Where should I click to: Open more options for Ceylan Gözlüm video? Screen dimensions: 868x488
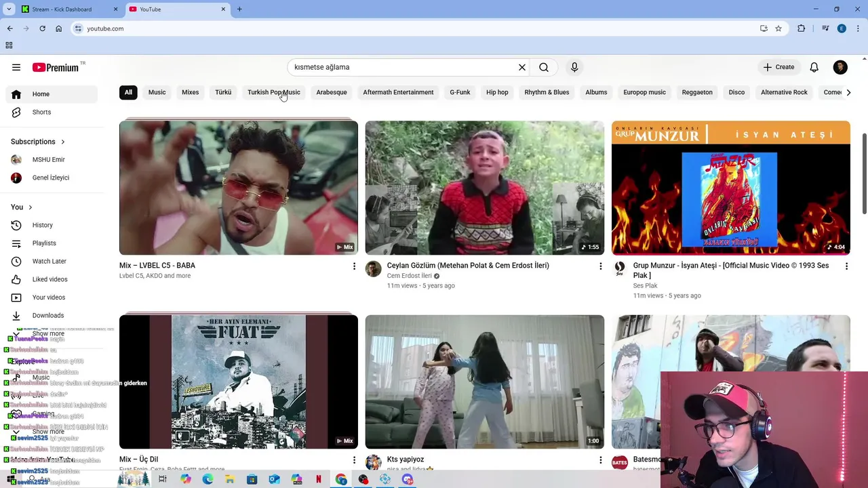coord(600,266)
